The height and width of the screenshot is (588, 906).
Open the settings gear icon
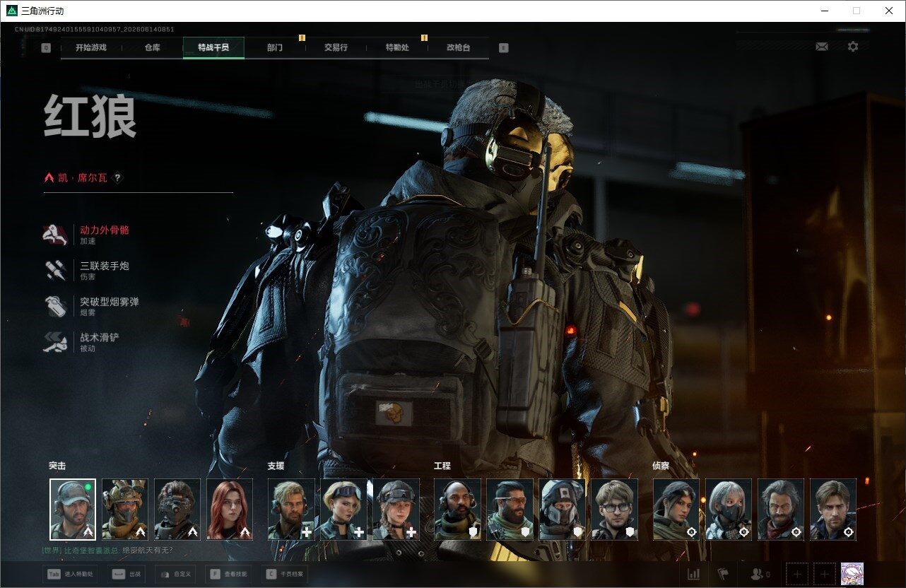click(x=853, y=47)
